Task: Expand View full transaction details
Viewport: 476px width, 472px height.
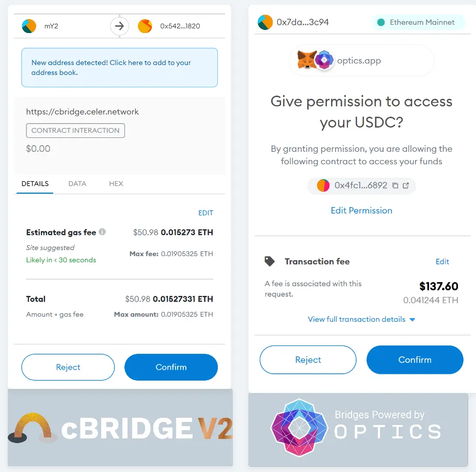Action: click(x=361, y=319)
